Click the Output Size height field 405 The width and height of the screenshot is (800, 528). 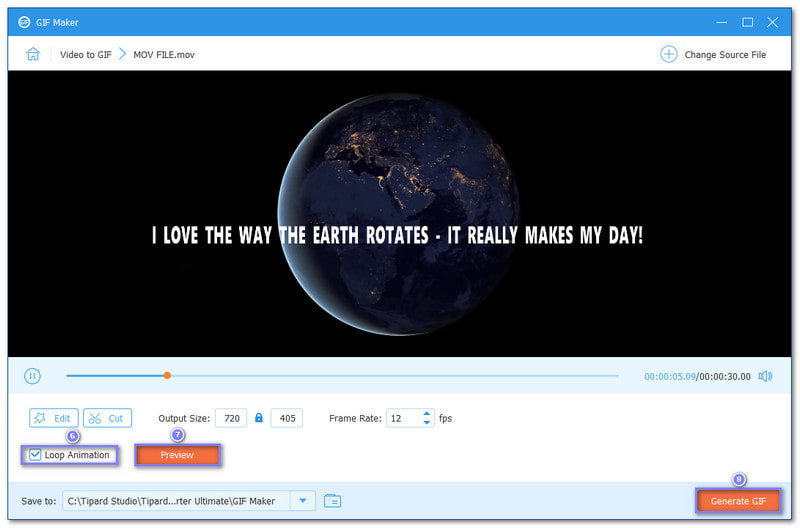(x=287, y=418)
